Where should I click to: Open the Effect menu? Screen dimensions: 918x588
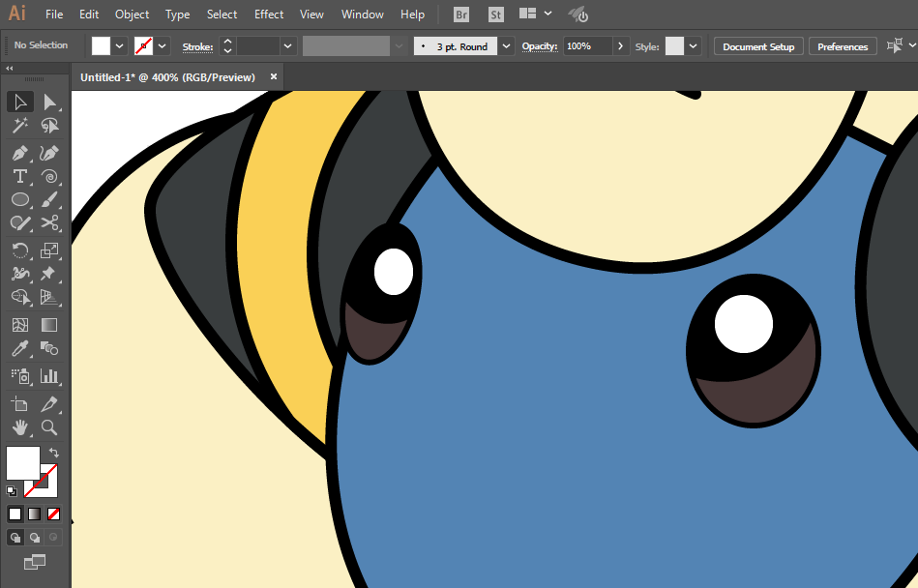click(x=269, y=15)
